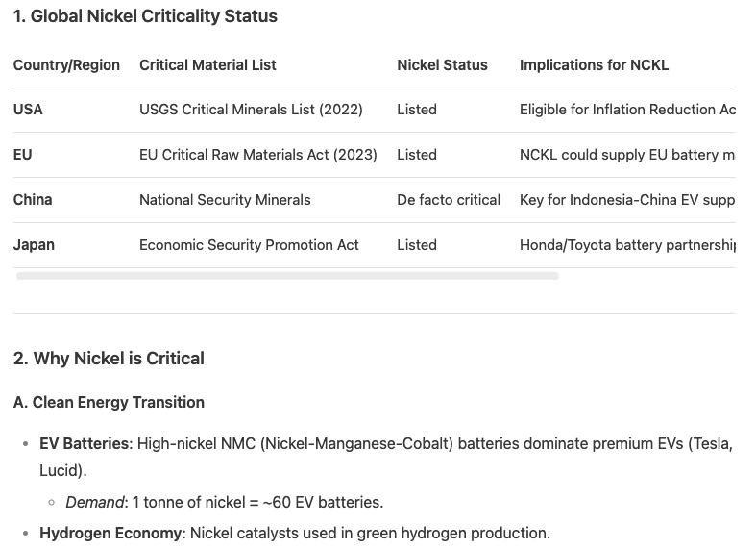Click the 'National Security Minerals' cell
This screenshot has width=756, height=549.
225,200
